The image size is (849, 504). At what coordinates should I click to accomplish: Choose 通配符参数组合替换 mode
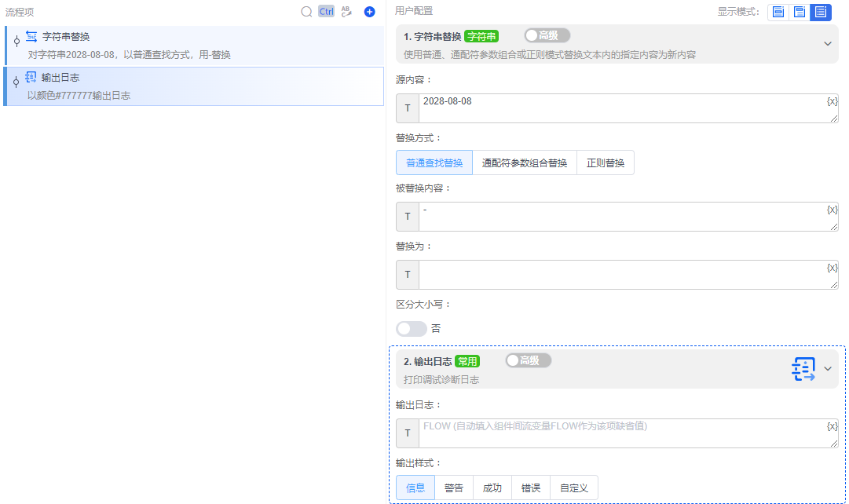pos(524,163)
